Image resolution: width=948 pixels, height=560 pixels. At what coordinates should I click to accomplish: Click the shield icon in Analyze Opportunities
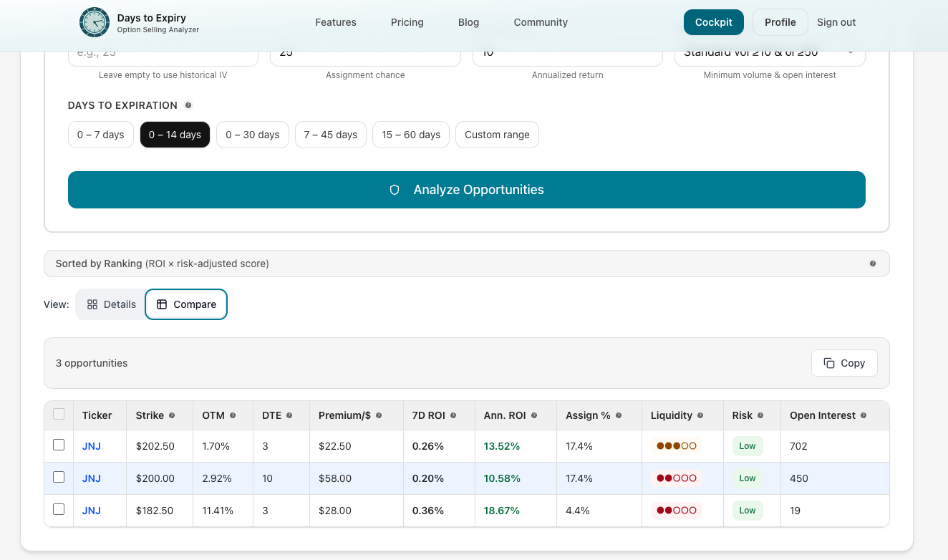[395, 189]
